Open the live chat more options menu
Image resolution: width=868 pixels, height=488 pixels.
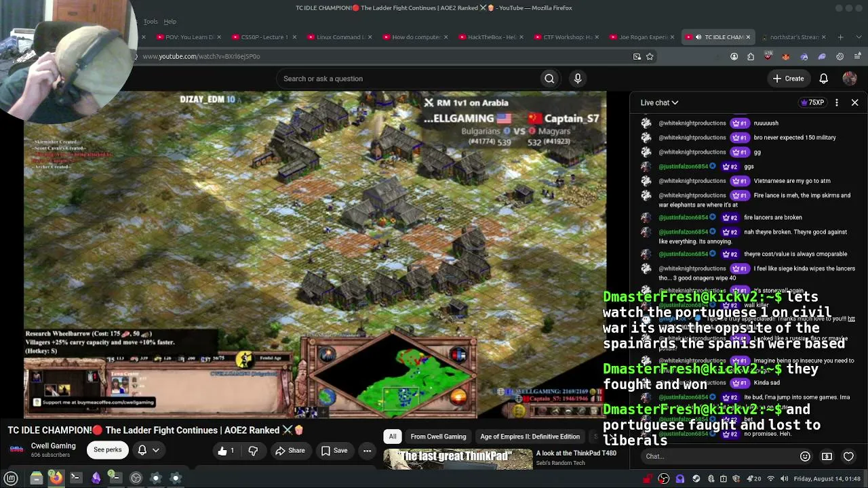pos(837,102)
